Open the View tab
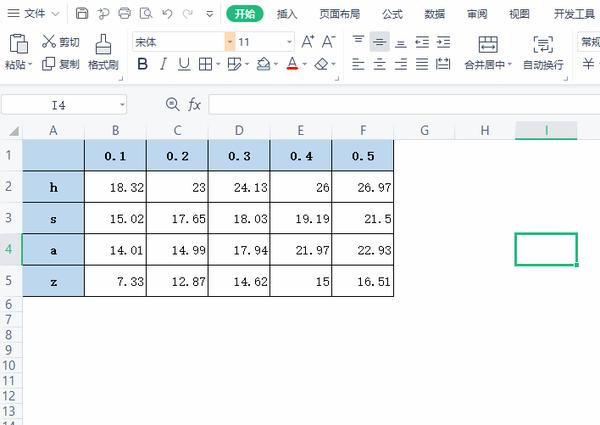The image size is (600, 425). point(519,14)
